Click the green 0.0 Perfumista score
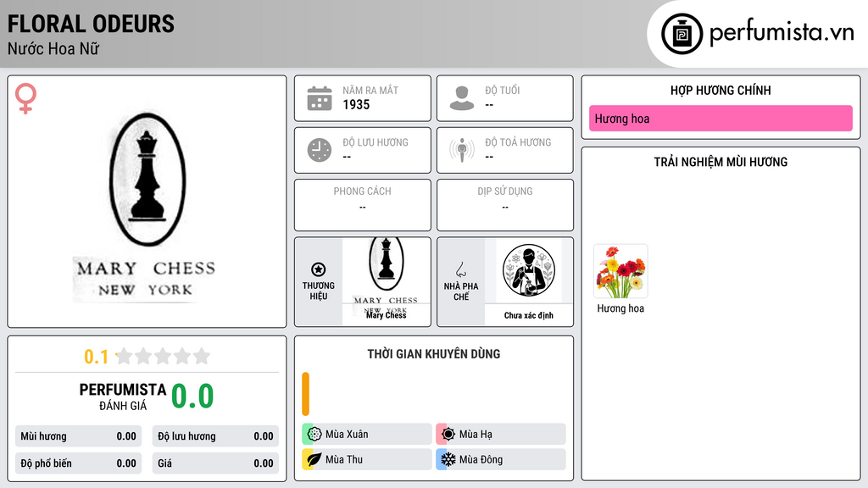The height and width of the screenshot is (488, 868). [192, 396]
